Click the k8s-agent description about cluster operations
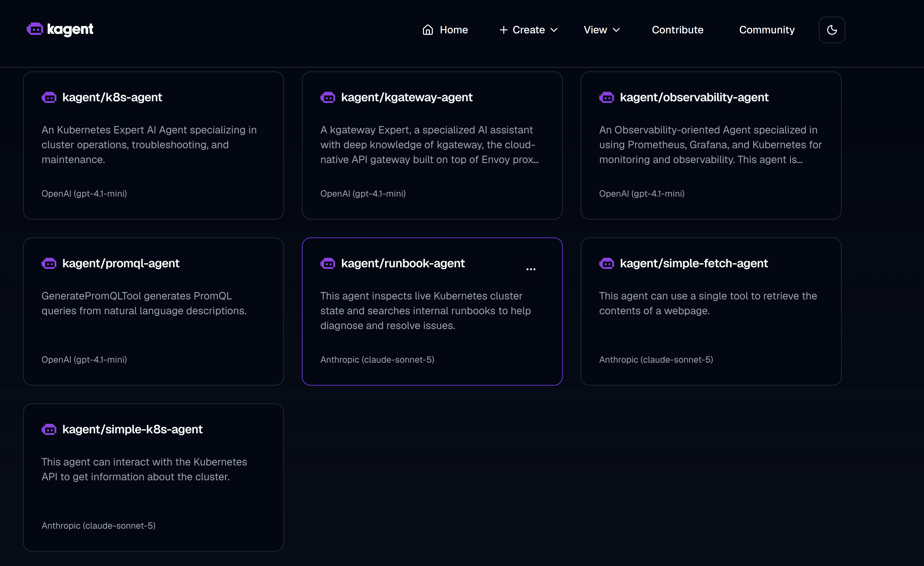The width and height of the screenshot is (924, 566). (x=149, y=145)
